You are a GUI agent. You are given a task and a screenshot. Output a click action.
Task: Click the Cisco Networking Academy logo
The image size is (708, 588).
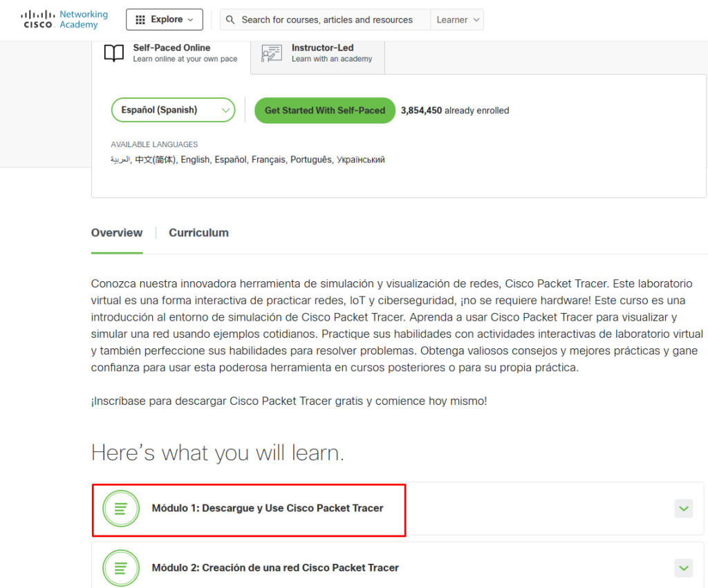pyautogui.click(x=64, y=19)
